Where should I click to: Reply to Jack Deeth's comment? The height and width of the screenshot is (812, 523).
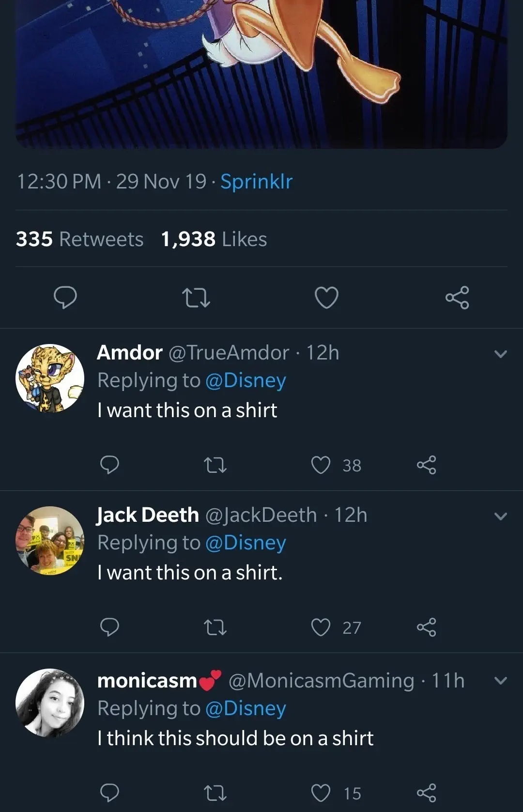click(109, 627)
